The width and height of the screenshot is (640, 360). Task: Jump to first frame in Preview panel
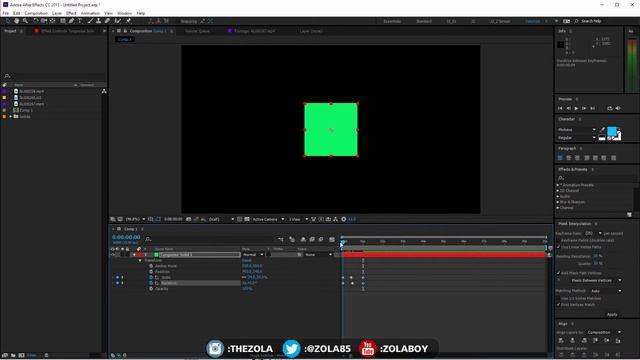pyautogui.click(x=560, y=108)
